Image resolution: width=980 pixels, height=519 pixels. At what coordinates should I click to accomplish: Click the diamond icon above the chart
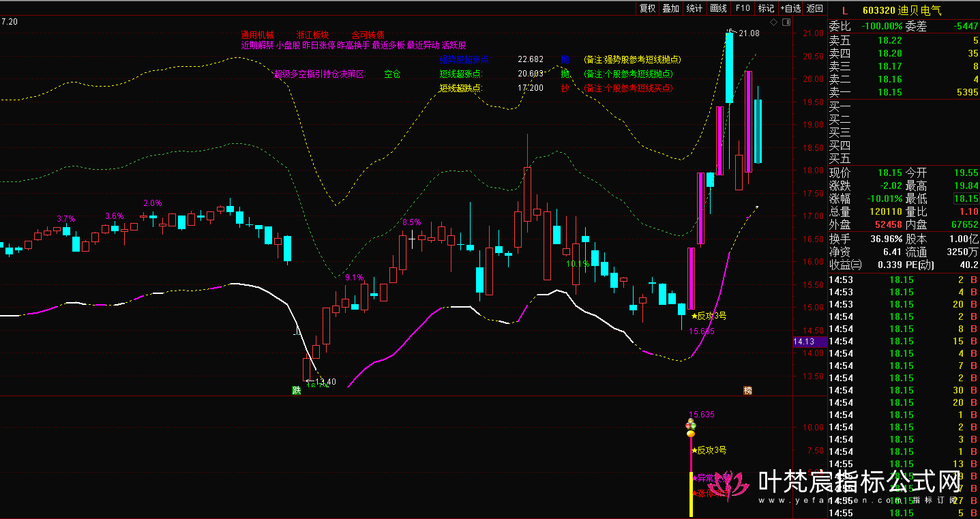(x=773, y=23)
